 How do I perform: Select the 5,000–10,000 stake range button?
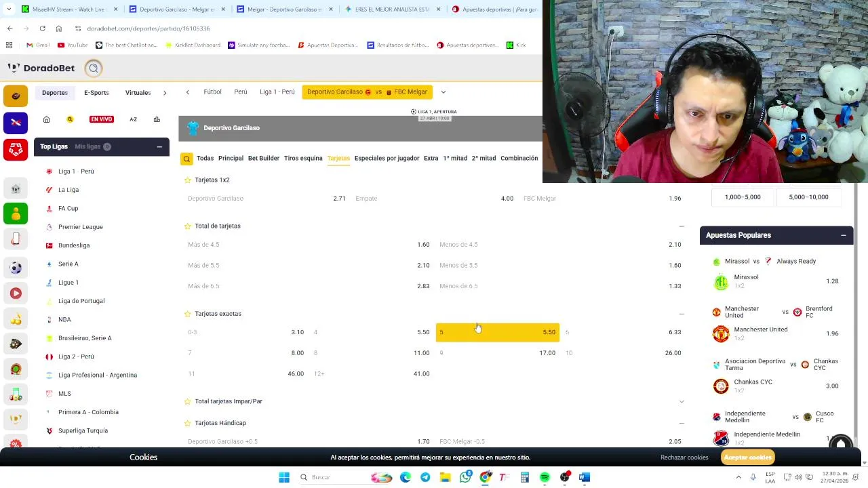click(808, 197)
